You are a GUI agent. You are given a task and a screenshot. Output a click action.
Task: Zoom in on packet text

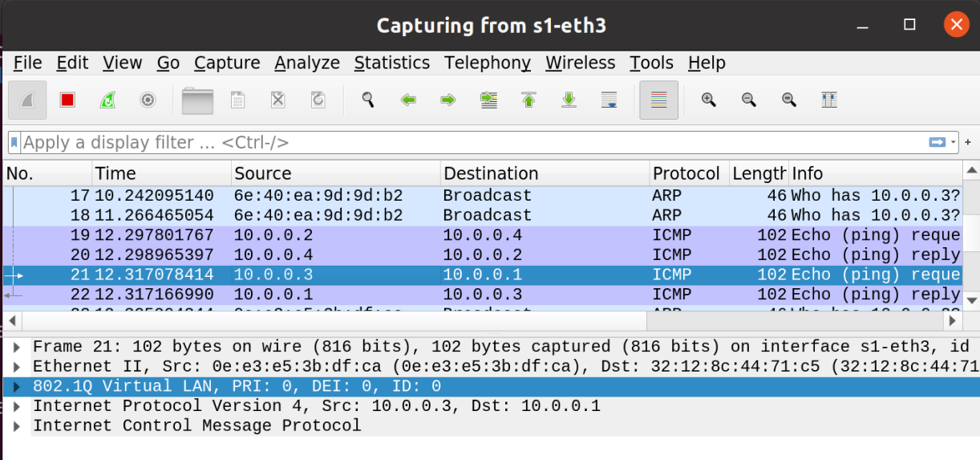708,100
